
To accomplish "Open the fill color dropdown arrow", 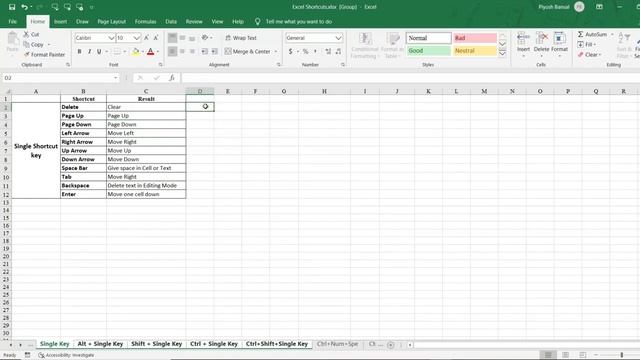I will click(142, 51).
